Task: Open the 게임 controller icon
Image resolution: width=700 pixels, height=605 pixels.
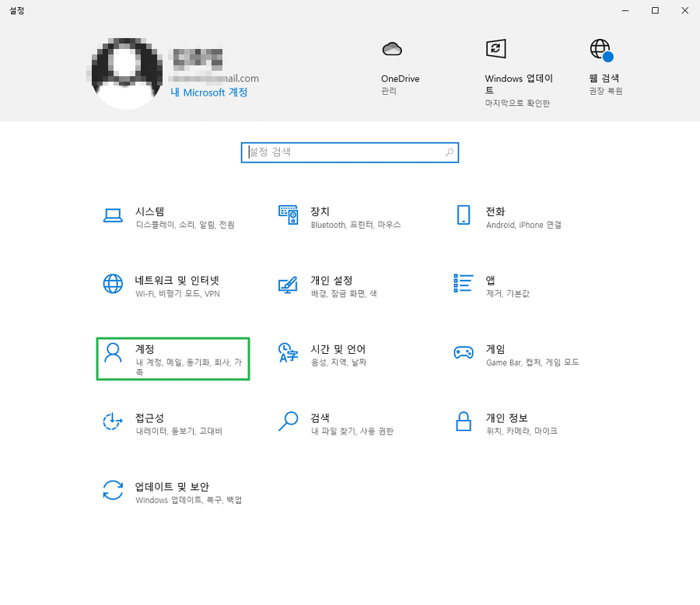Action: click(x=464, y=353)
